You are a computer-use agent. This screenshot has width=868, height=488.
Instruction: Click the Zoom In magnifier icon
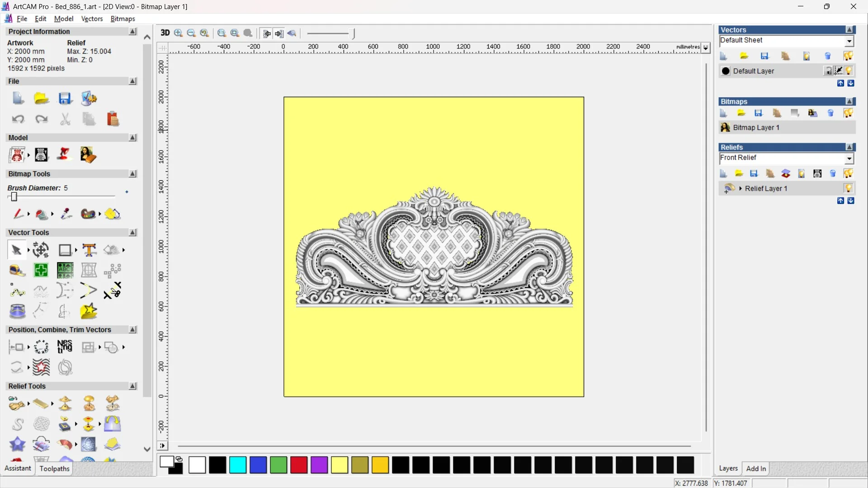178,33
